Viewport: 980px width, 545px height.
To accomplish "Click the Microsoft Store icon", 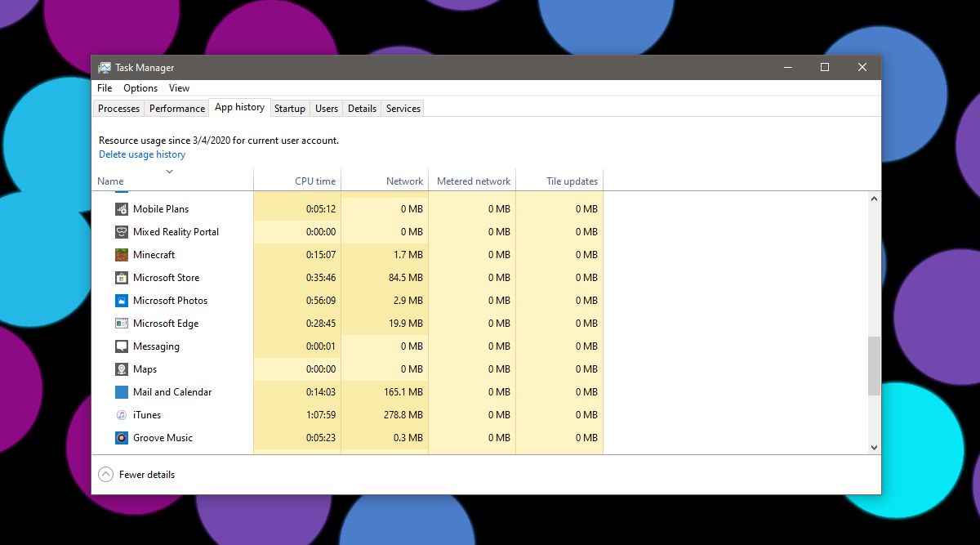I will click(121, 277).
